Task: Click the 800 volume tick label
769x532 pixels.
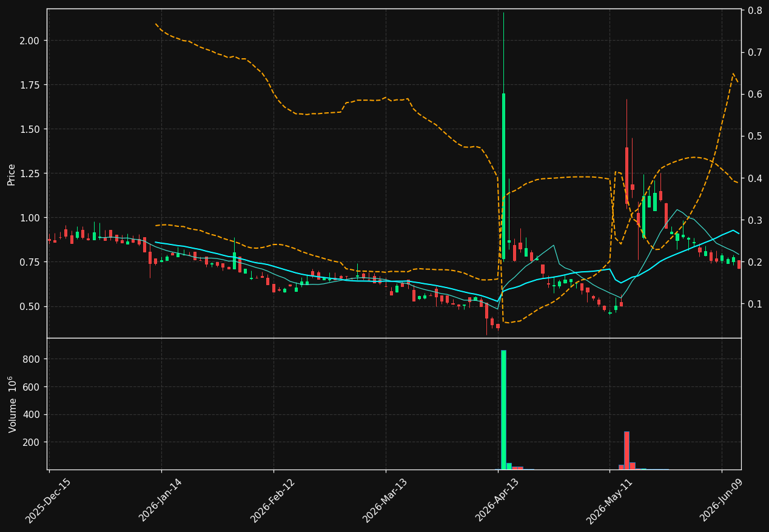Action: click(x=32, y=359)
